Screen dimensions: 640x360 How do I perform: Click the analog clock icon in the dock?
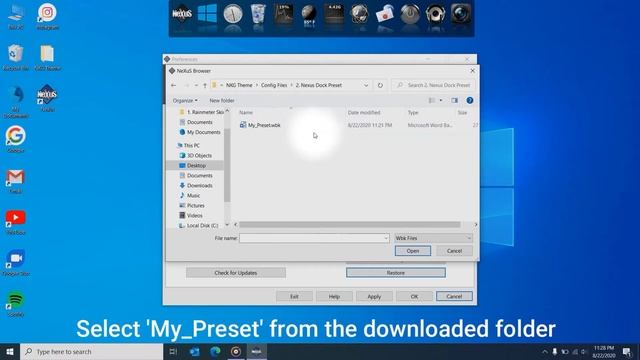coord(233,14)
